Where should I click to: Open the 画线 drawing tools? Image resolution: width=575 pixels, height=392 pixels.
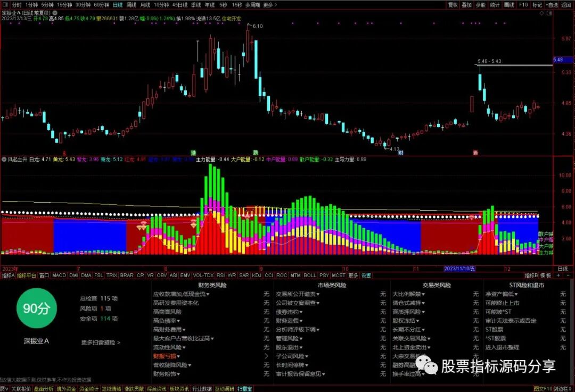coord(509,5)
